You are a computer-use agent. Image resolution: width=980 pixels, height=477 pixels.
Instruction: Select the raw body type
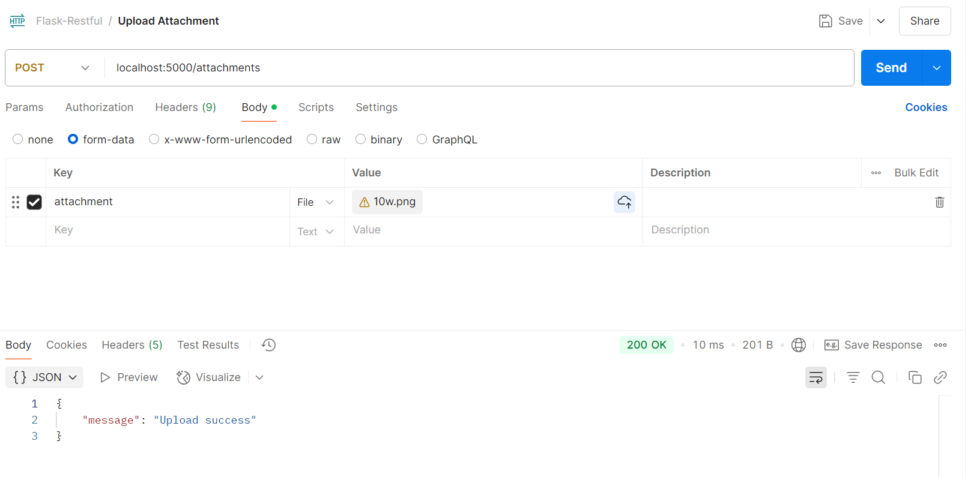tap(312, 139)
